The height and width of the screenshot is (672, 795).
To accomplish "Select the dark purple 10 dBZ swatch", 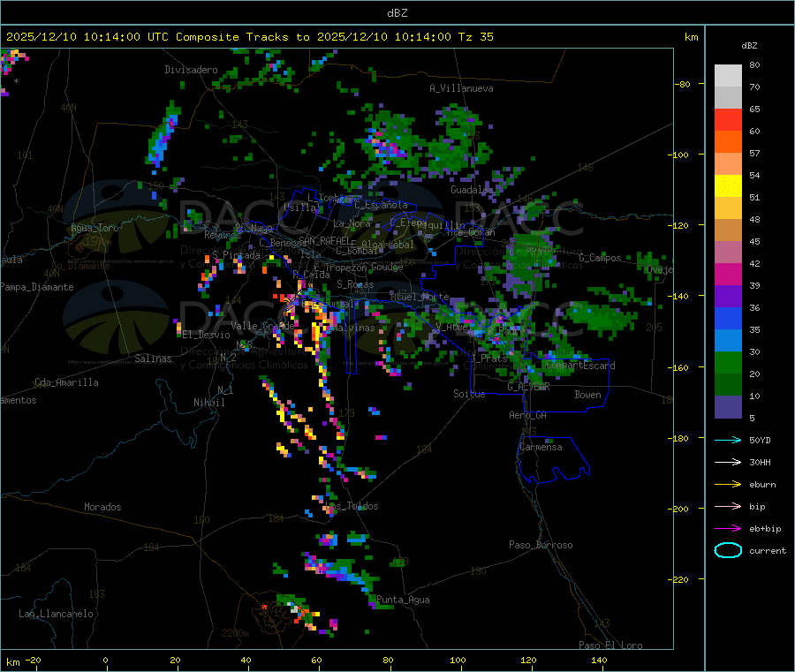I will [x=728, y=407].
